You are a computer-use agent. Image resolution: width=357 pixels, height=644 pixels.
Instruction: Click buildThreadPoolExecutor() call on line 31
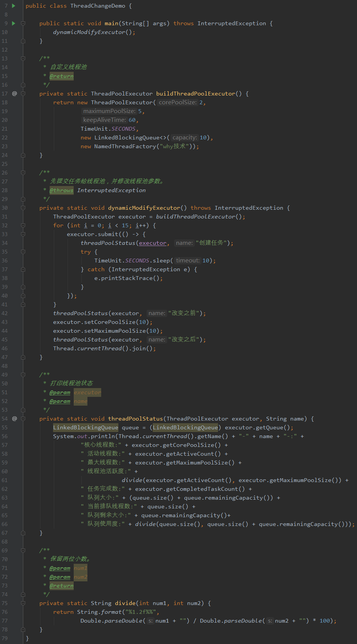pos(199,217)
